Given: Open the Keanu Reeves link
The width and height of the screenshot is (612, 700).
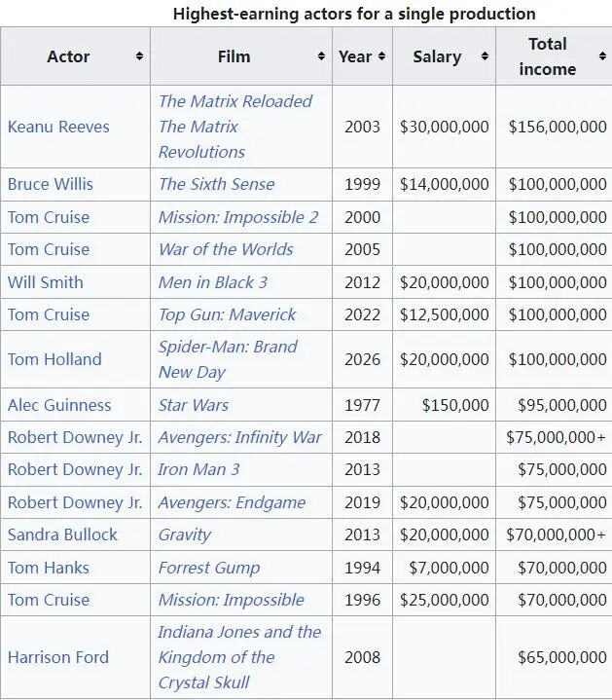Looking at the screenshot, I should (58, 127).
